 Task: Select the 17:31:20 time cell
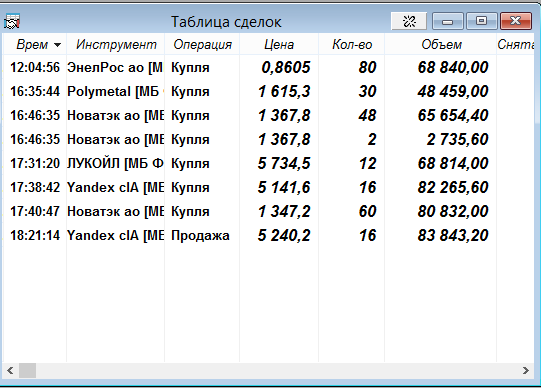pos(35,163)
